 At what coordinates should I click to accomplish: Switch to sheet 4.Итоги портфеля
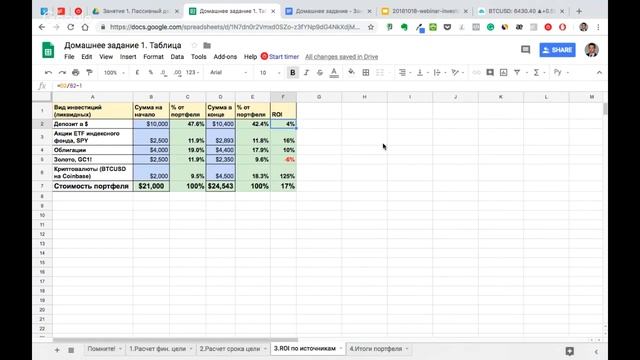pos(379,349)
